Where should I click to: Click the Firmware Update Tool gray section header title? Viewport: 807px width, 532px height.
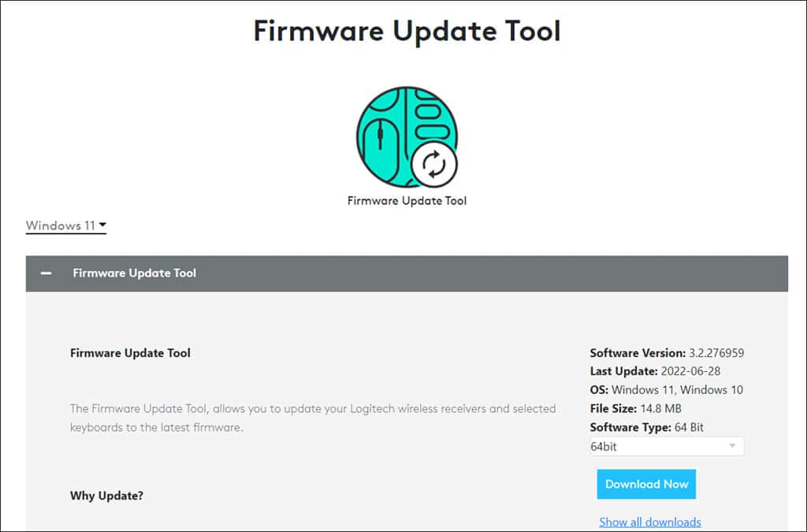[x=134, y=273]
